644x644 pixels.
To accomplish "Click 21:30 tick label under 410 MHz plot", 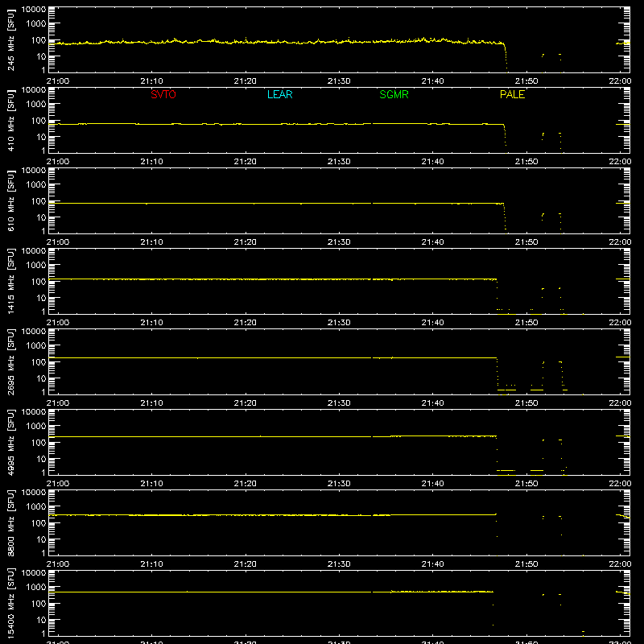I will point(339,162).
